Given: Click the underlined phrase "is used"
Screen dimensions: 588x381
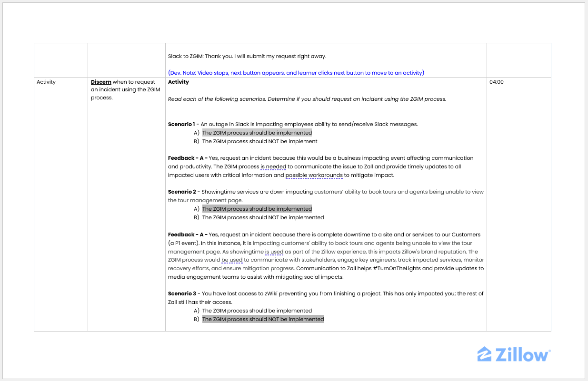Looking at the screenshot, I should point(274,252).
